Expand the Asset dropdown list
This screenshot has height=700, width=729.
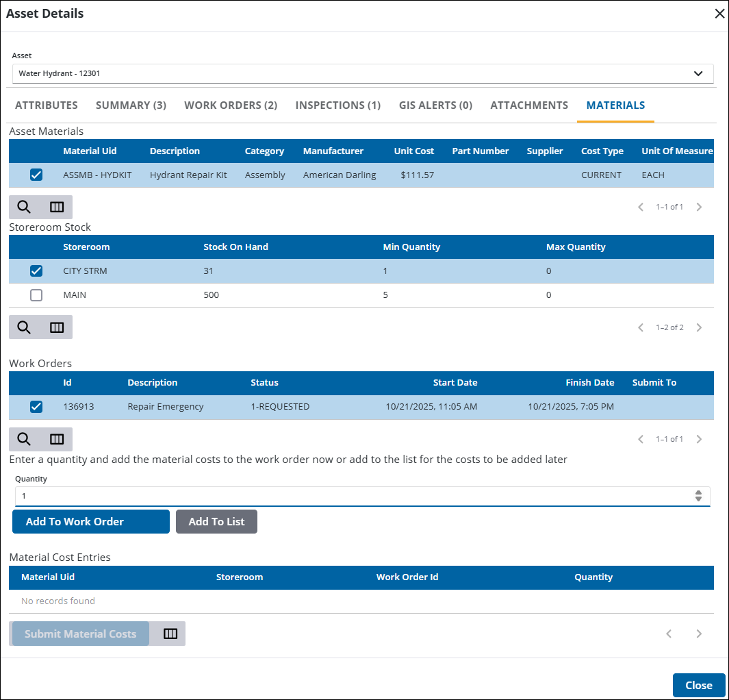pos(698,73)
